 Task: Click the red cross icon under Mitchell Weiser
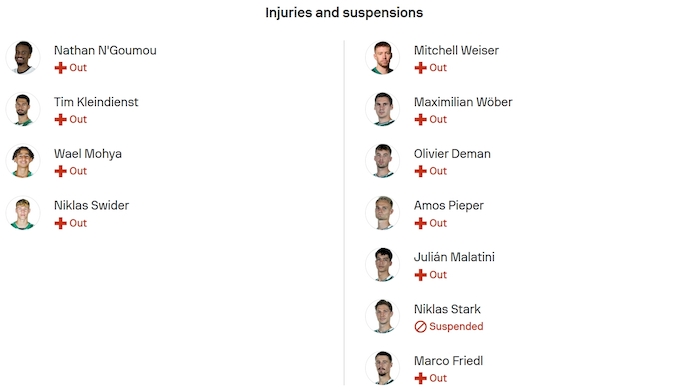(420, 68)
